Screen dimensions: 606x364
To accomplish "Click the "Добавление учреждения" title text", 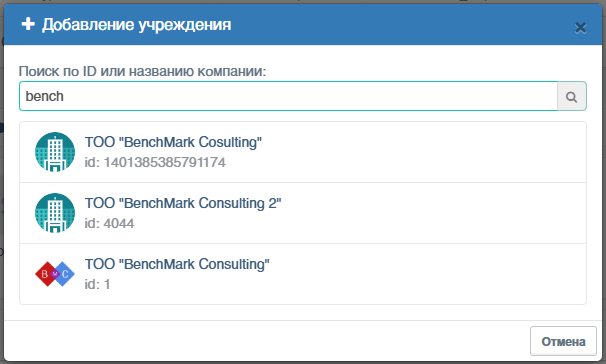I will point(136,25).
